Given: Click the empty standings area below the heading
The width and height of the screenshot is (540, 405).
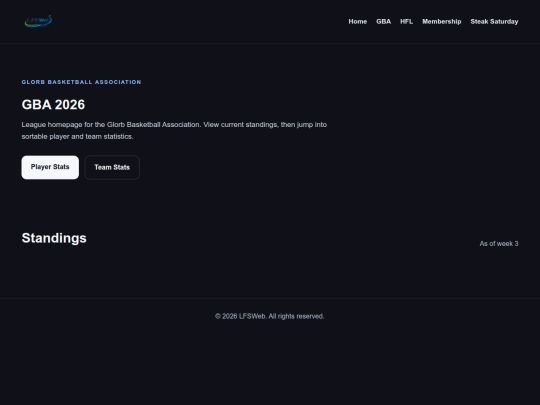Looking at the screenshot, I should click(x=270, y=272).
